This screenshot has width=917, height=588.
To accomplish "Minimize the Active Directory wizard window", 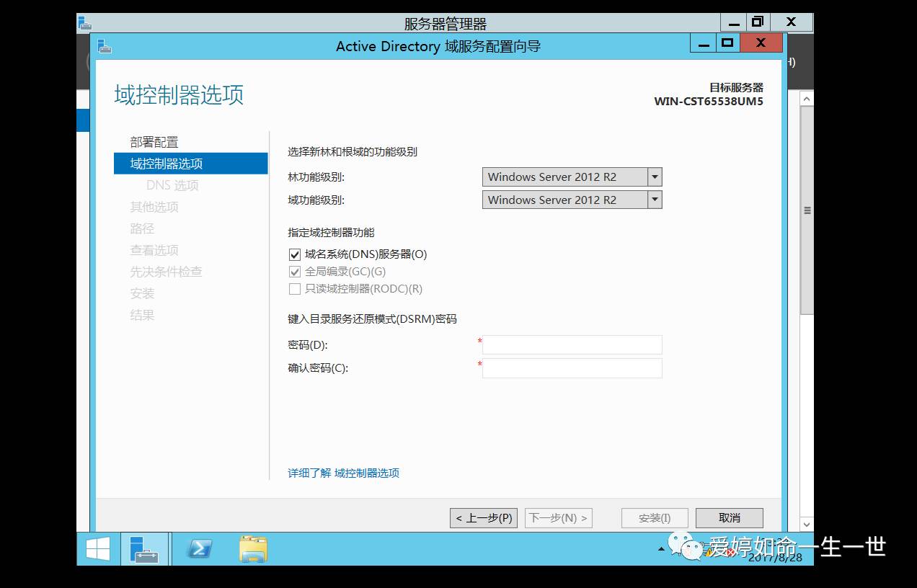I will [702, 43].
